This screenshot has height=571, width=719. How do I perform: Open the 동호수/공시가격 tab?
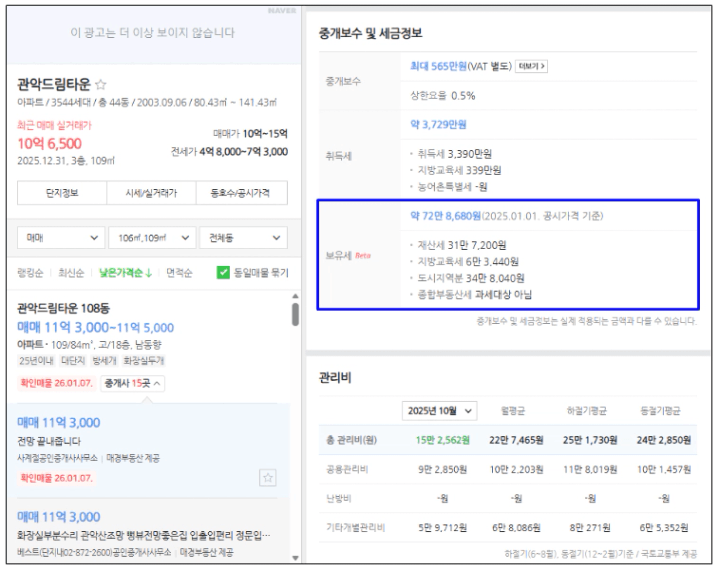point(242,193)
